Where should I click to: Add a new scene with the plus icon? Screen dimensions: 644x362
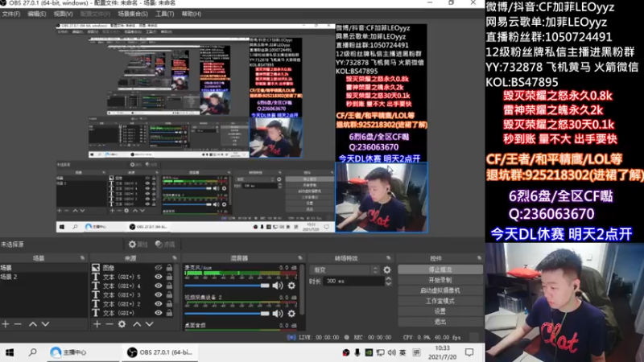(6, 324)
